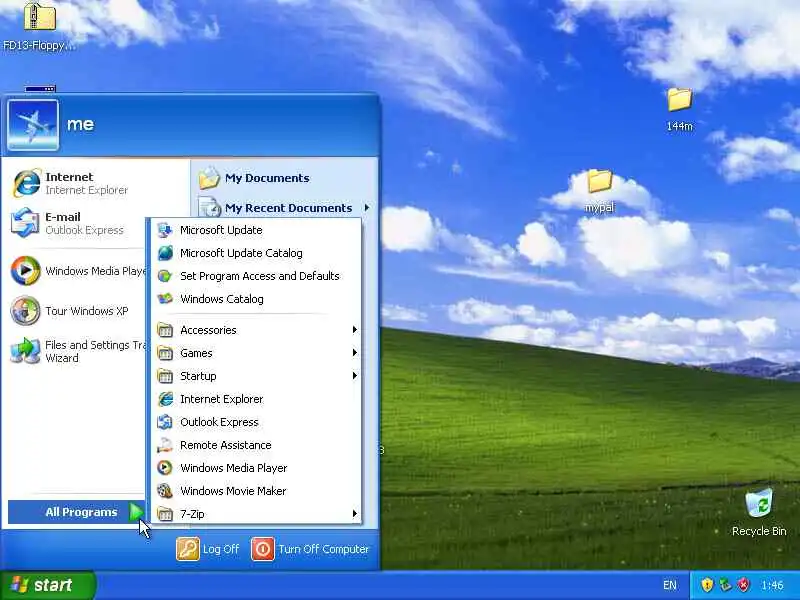Click the network connection tray icon

click(x=725, y=585)
